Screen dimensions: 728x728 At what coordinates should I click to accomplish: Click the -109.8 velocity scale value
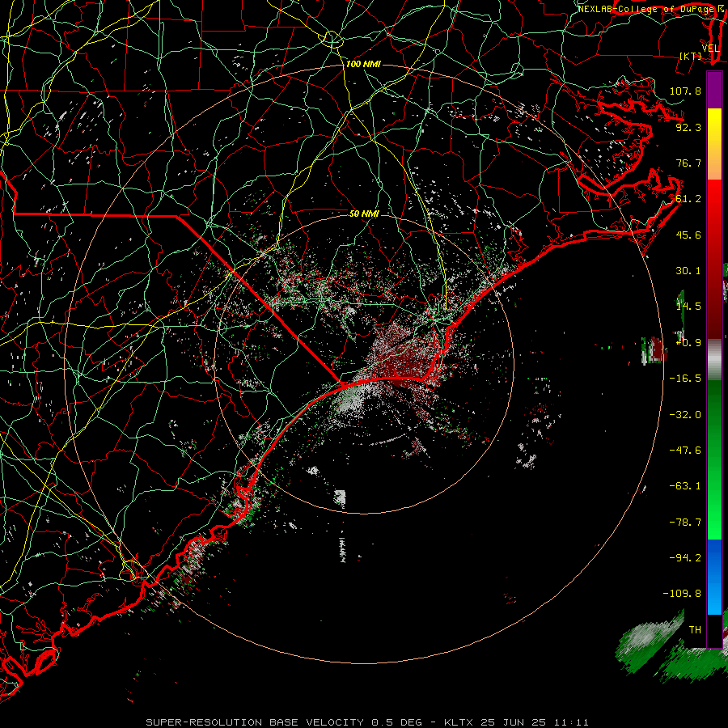682,594
